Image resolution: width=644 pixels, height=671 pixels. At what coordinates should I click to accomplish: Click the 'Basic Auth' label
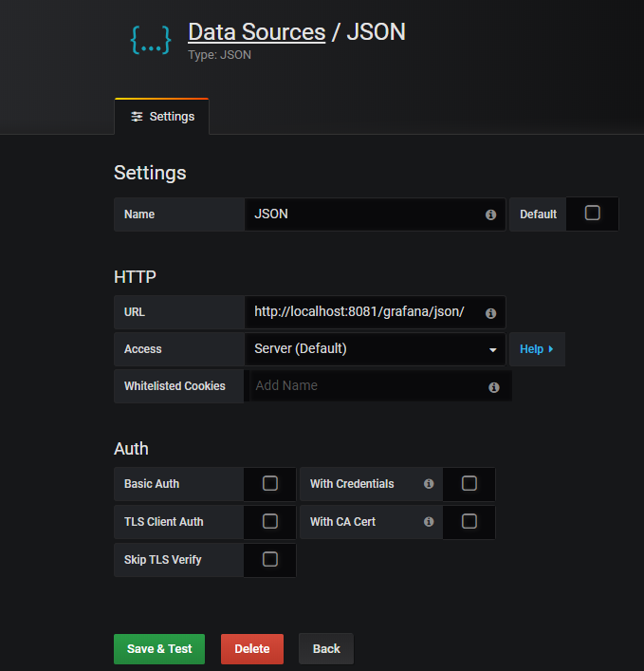pos(152,484)
